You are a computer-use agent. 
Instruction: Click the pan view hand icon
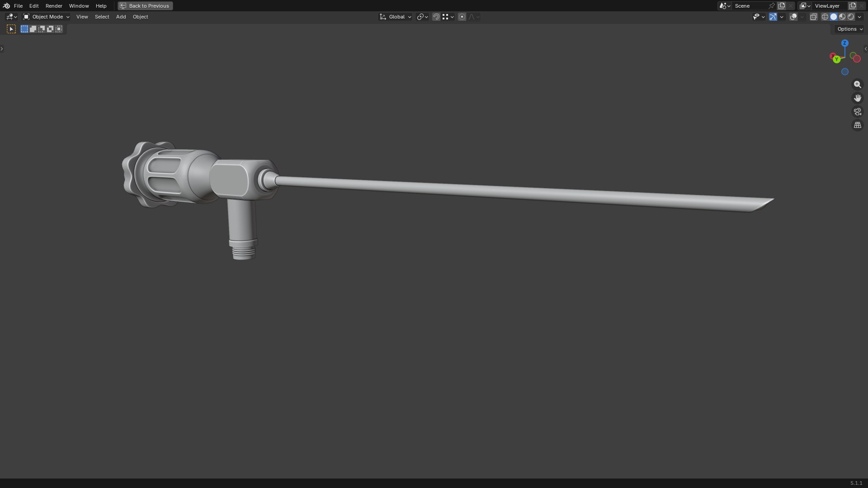[857, 98]
